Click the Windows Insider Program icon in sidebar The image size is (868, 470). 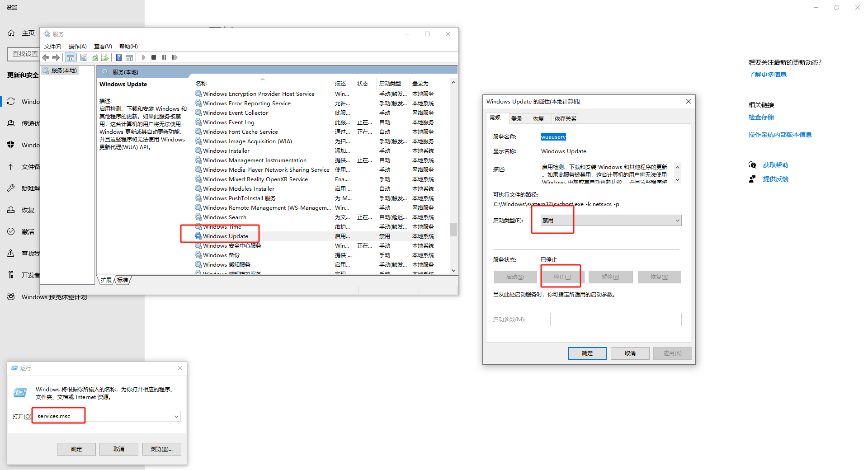(11, 297)
